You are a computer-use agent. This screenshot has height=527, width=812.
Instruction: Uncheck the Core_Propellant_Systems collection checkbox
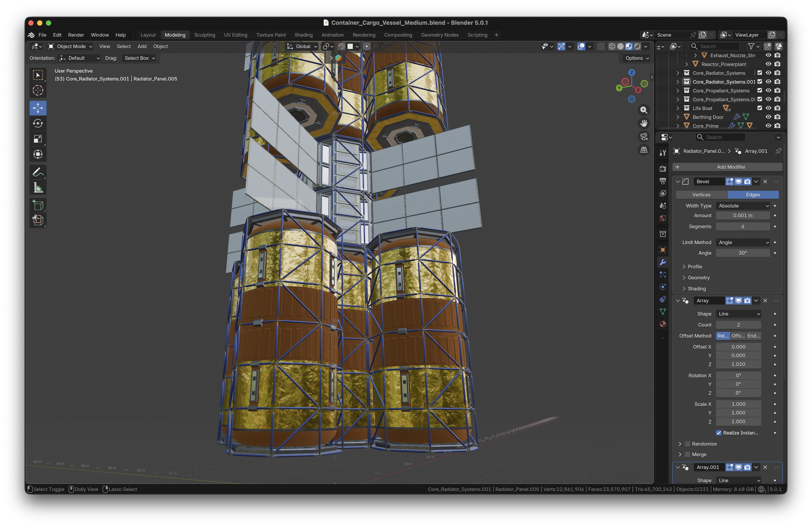pos(759,90)
